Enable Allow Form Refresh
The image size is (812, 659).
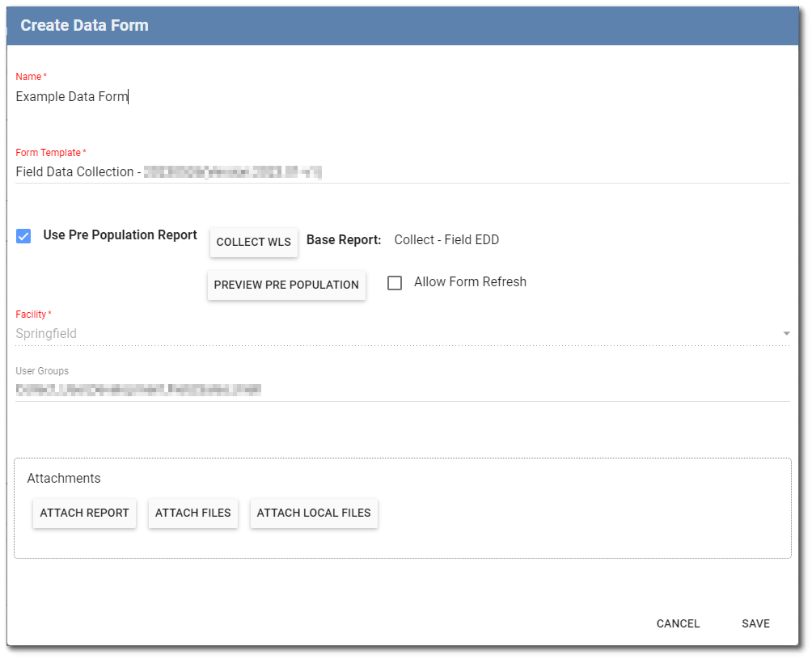point(395,282)
